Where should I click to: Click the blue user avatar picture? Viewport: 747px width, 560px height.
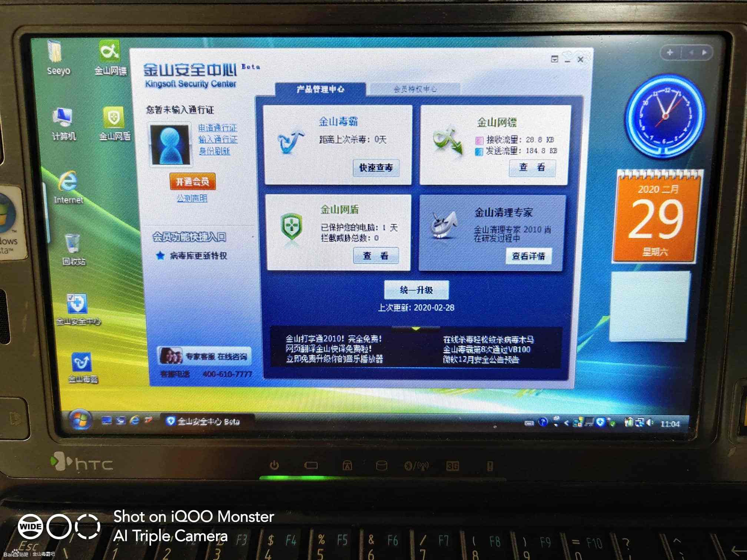(170, 145)
